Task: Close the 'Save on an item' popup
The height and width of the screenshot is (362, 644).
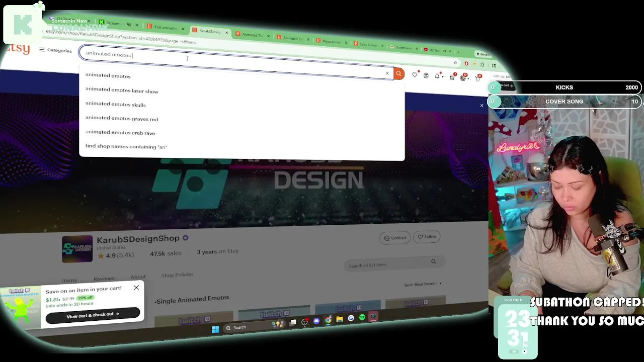Action: tap(136, 288)
